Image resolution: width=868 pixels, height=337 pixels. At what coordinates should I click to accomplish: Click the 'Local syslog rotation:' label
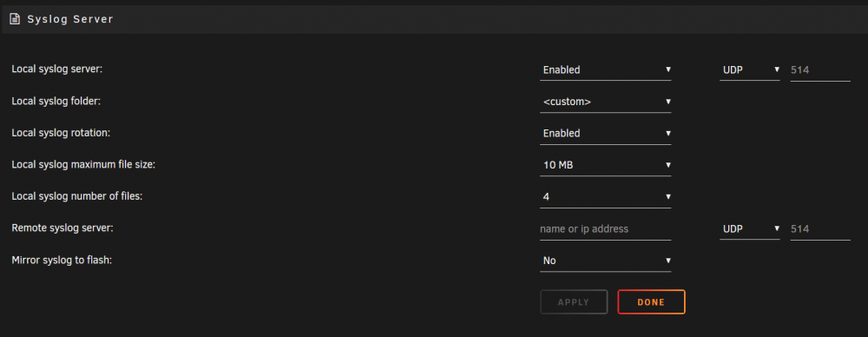pyautogui.click(x=61, y=133)
